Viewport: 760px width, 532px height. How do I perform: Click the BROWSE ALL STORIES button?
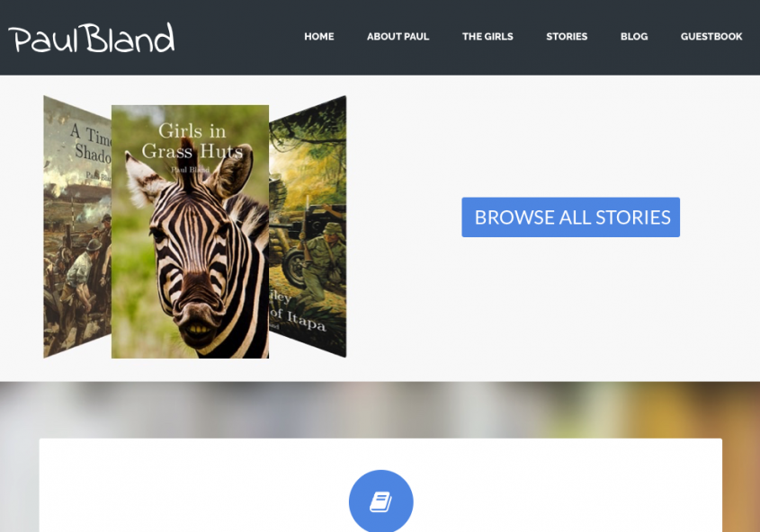tap(570, 217)
